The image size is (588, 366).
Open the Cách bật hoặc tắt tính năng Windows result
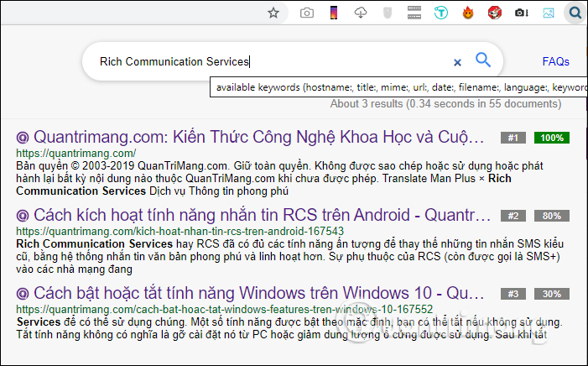pos(258,293)
